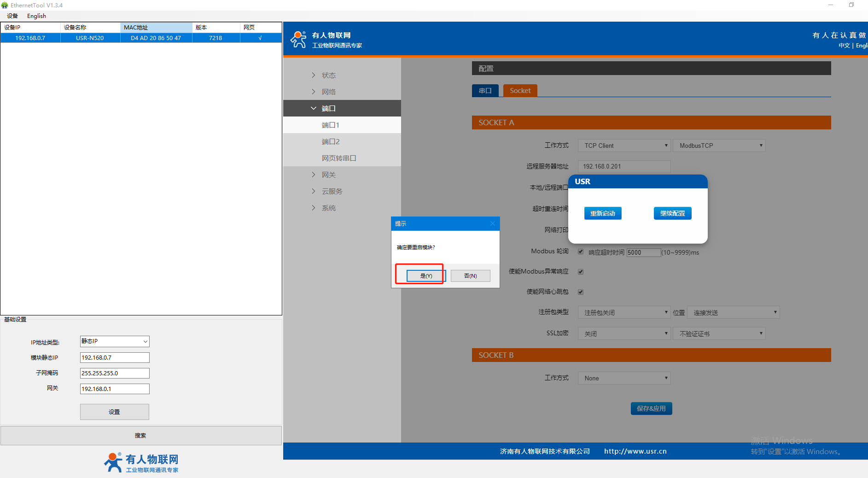Expand the 状态 chevron in sidebar
This screenshot has height=478, width=868.
click(x=314, y=75)
